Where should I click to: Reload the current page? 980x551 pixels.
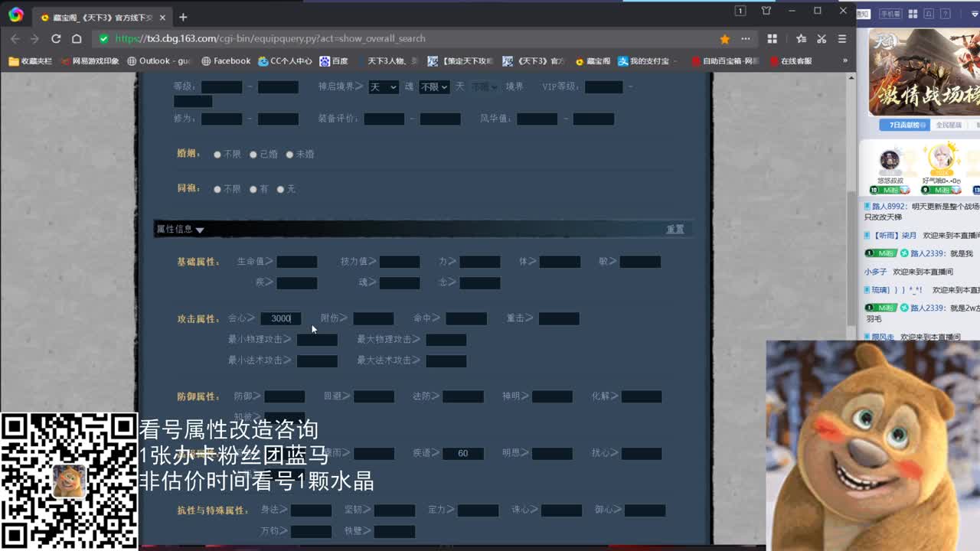click(56, 38)
